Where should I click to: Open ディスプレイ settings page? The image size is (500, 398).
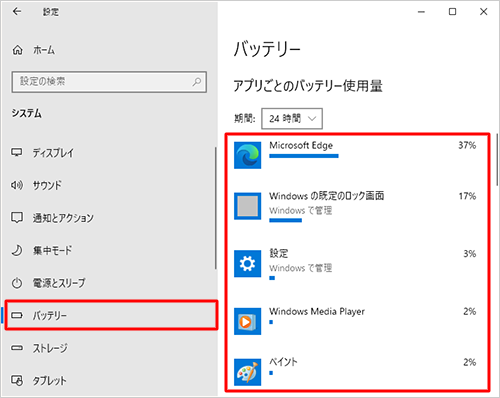[53, 153]
